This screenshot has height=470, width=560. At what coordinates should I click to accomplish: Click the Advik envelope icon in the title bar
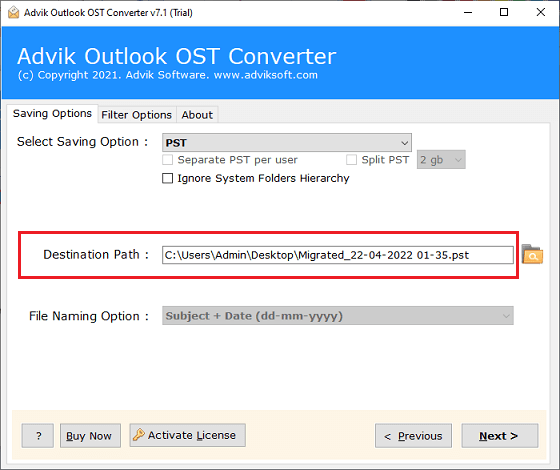click(13, 12)
